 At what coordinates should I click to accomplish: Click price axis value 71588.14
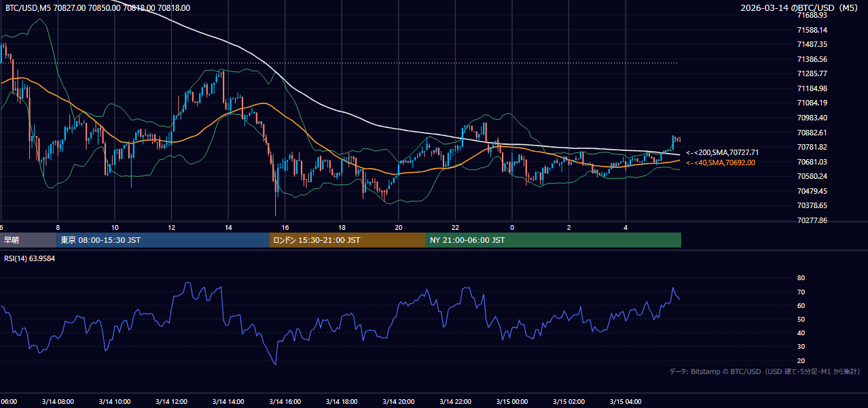coord(812,30)
